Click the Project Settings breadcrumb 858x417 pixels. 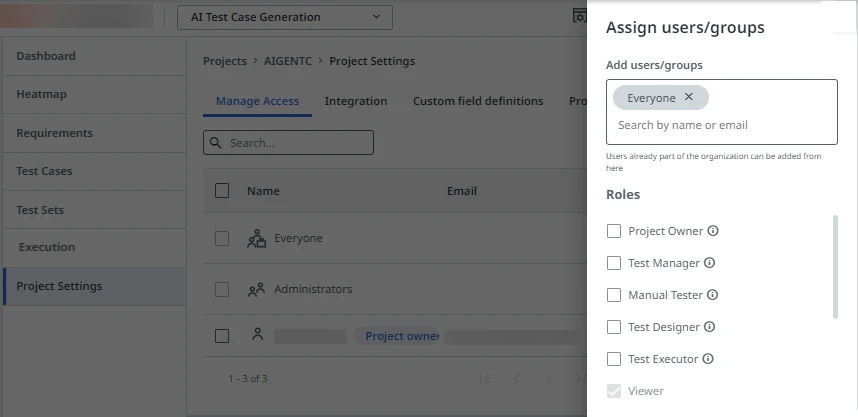click(x=372, y=61)
